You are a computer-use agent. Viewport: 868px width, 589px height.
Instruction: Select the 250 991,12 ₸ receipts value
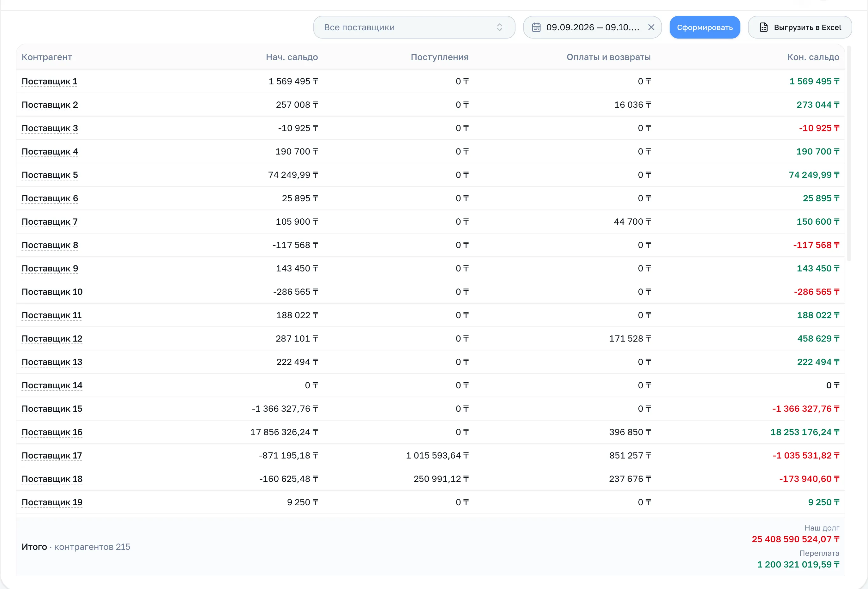pyautogui.click(x=441, y=479)
